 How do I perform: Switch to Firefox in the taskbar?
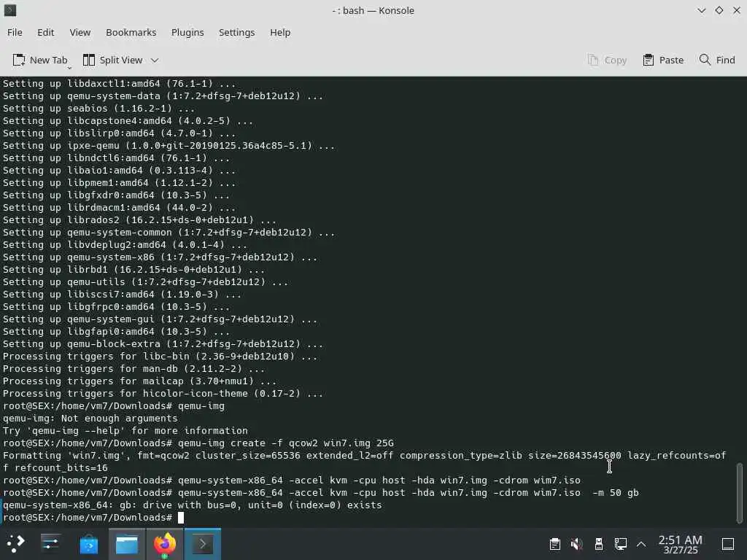click(x=164, y=544)
